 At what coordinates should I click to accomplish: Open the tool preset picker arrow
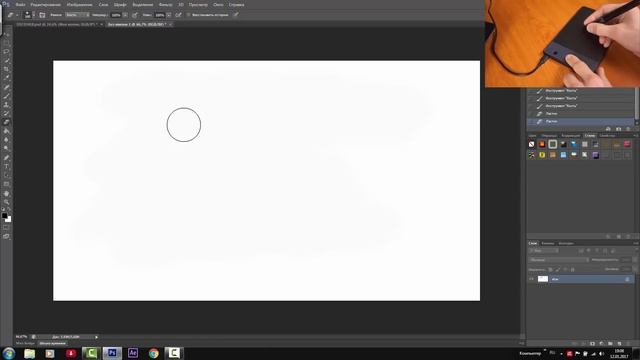pos(17,15)
